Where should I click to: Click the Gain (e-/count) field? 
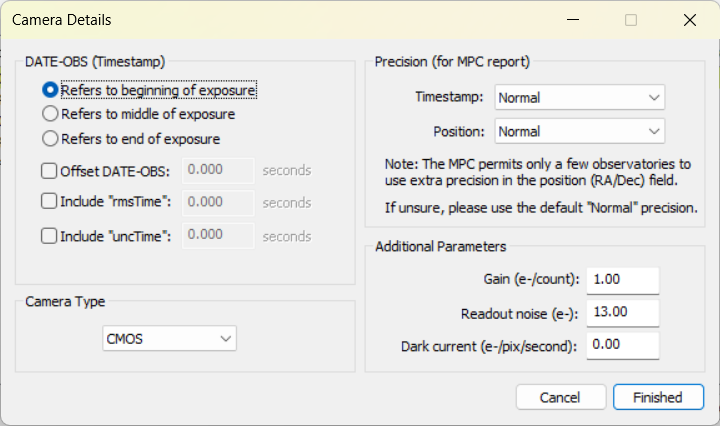(623, 280)
